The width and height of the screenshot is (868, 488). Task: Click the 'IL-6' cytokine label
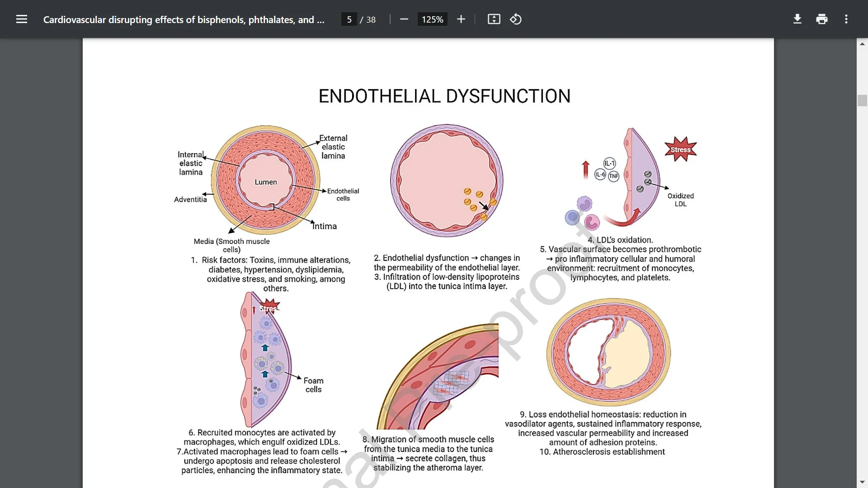tap(600, 174)
